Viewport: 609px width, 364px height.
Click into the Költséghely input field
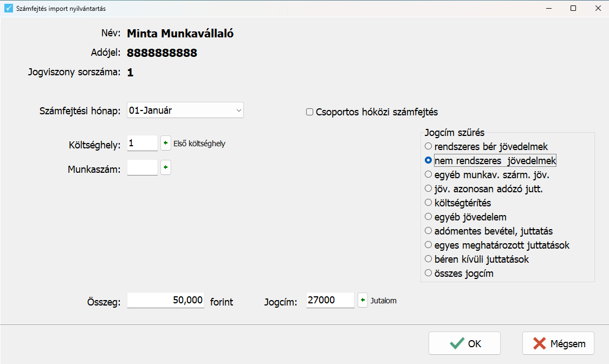coord(142,143)
